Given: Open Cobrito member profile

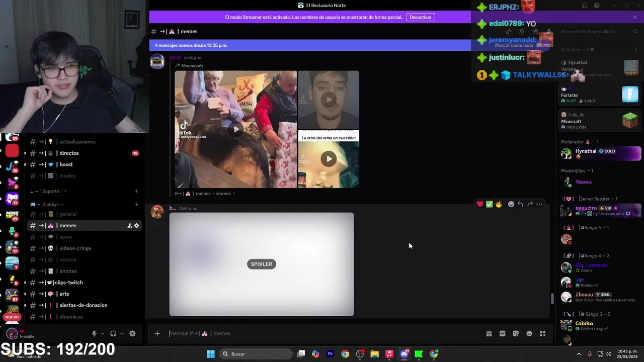Looking at the screenshot, I should tap(600, 326).
